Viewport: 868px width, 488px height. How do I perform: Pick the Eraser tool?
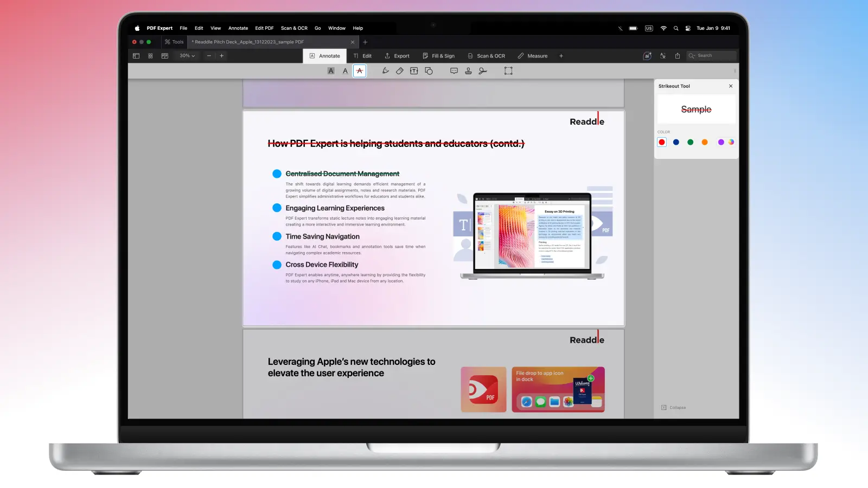pos(400,71)
